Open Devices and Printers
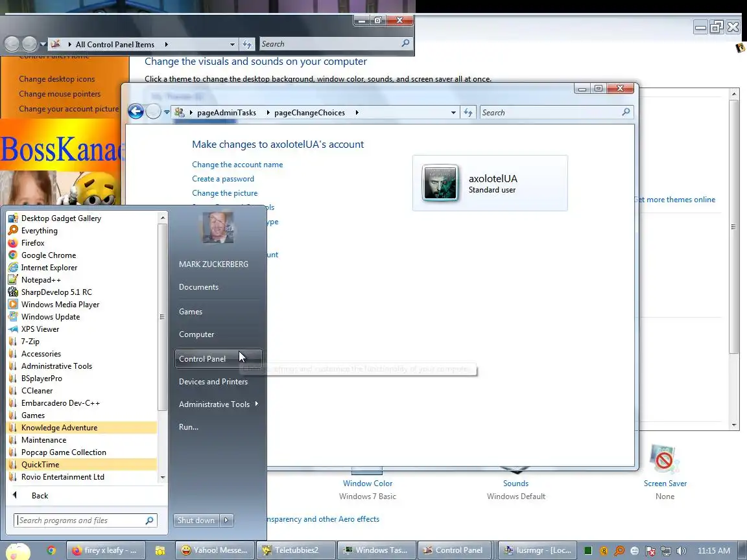Viewport: 747px width, 560px height. pos(213,382)
